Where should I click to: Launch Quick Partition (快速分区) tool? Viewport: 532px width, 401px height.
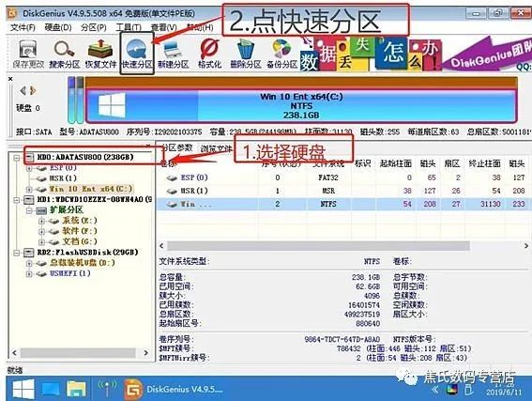click(x=137, y=54)
